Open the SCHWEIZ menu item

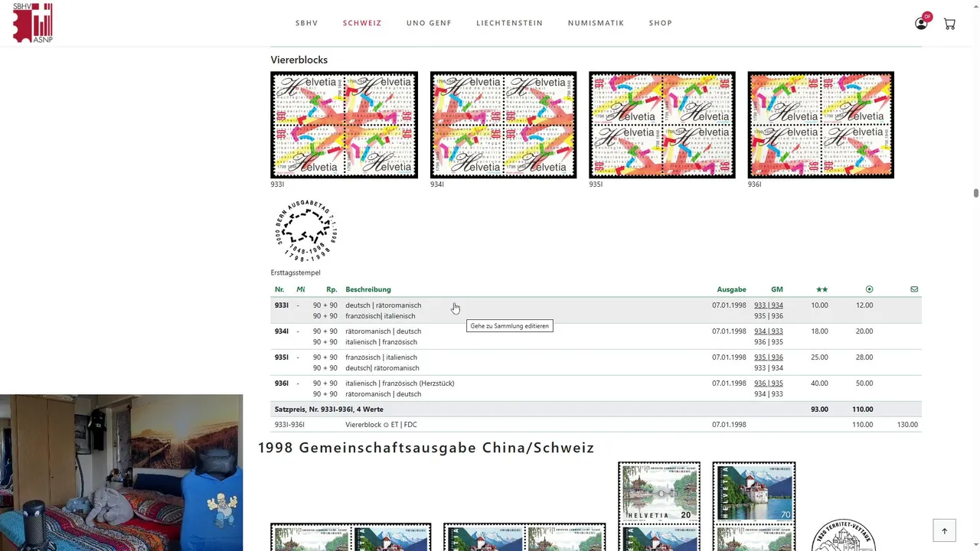pyautogui.click(x=362, y=23)
